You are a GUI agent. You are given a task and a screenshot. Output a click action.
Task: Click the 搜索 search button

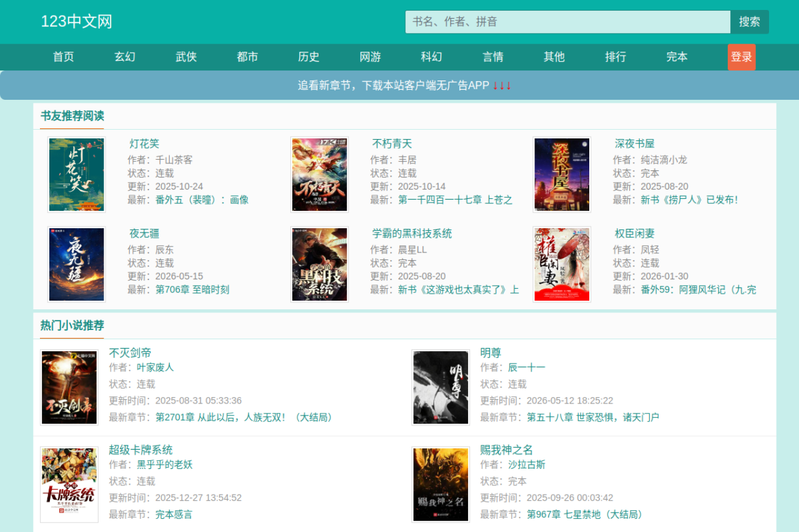[750, 22]
